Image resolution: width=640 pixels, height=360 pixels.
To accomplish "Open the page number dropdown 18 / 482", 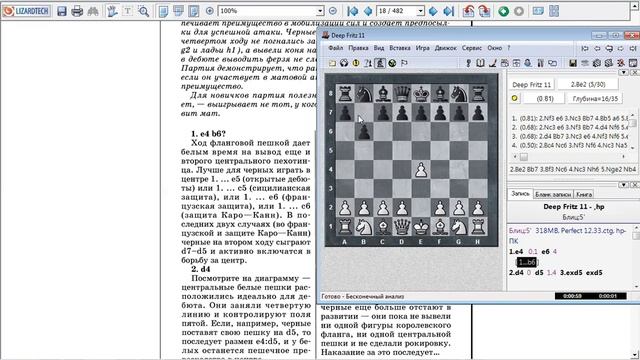I will [420, 11].
